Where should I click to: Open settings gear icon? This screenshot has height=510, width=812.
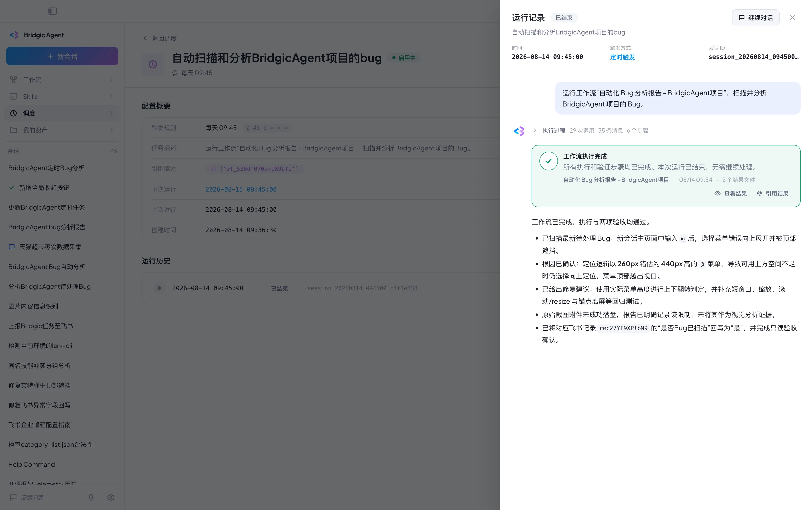point(111,497)
